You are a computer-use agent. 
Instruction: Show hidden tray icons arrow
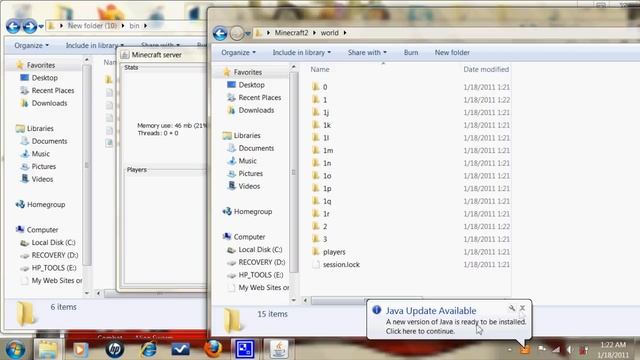pyautogui.click(x=509, y=350)
